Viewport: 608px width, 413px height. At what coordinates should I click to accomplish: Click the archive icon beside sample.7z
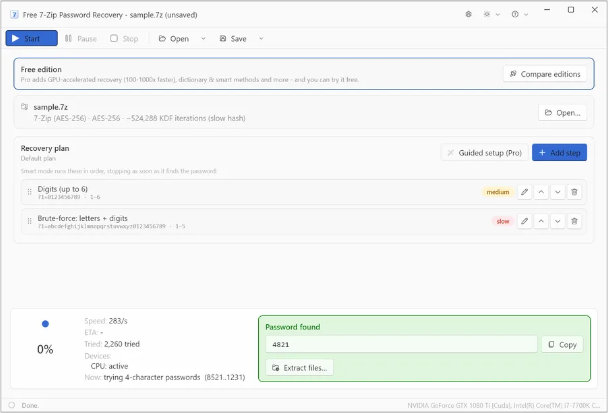click(x=24, y=106)
